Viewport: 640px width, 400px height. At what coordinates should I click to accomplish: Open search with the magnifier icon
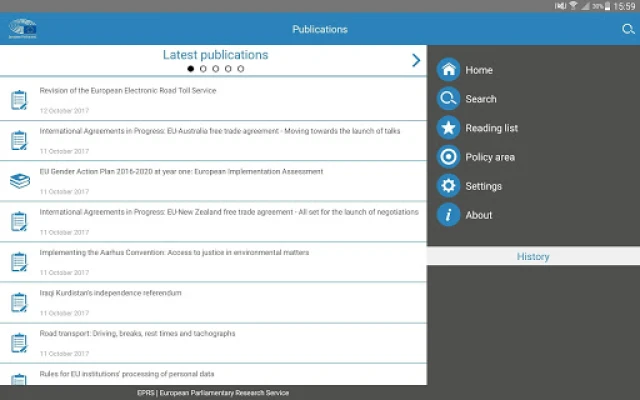tap(628, 29)
